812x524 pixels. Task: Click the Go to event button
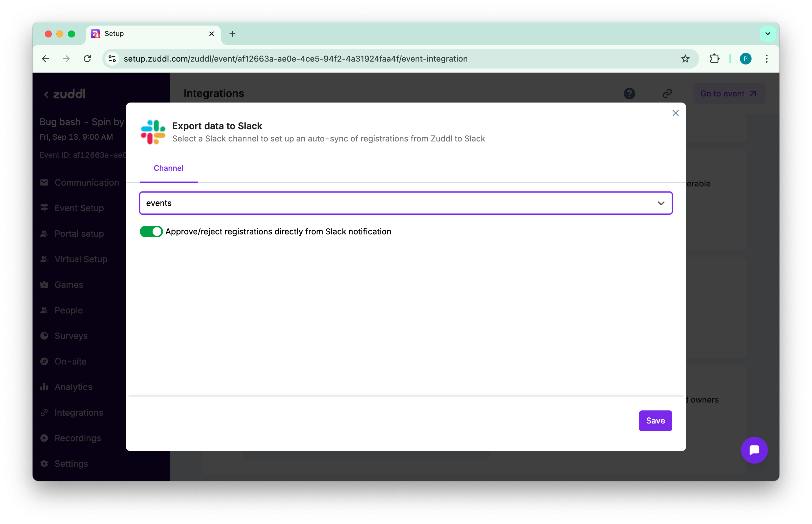(x=728, y=94)
